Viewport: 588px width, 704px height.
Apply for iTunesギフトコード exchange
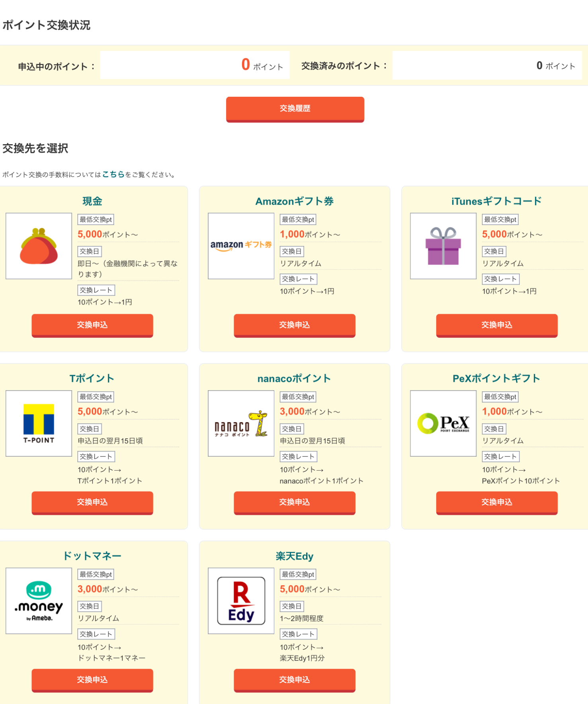click(x=497, y=325)
